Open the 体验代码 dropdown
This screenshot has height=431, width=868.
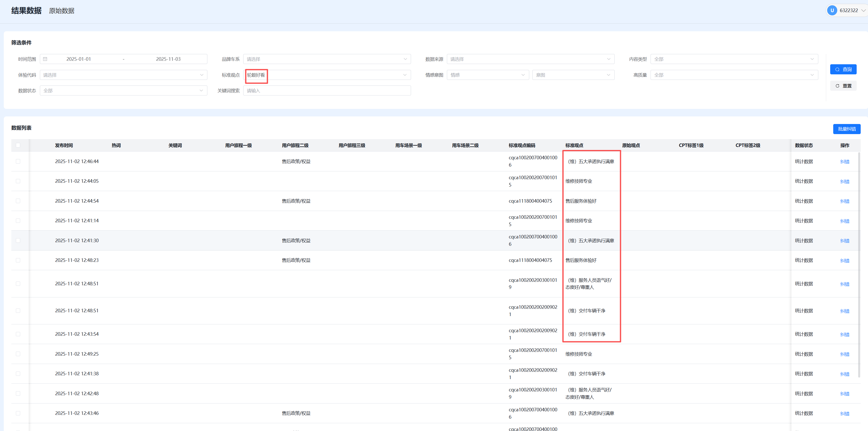(x=123, y=75)
